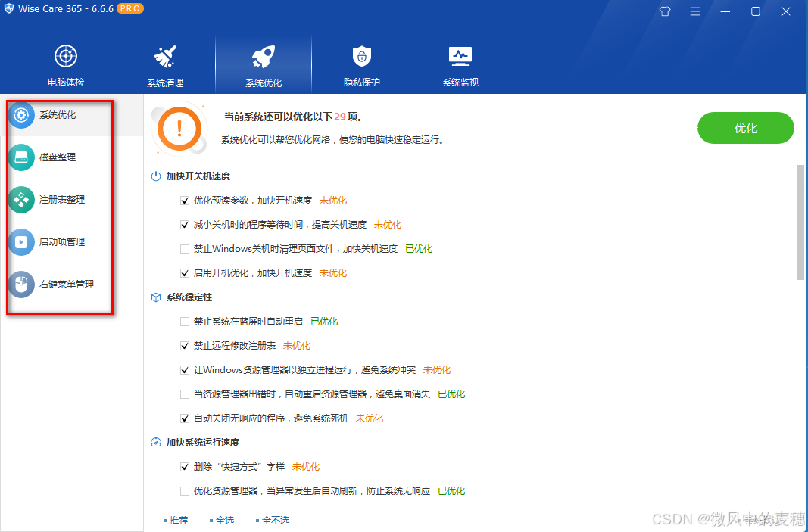Click the PRO badge in title bar

(129, 9)
